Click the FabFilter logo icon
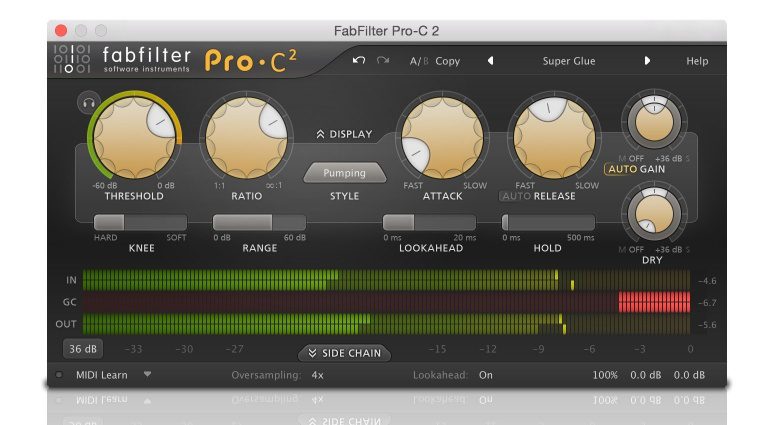Screen dimensions: 770x425 [72, 59]
